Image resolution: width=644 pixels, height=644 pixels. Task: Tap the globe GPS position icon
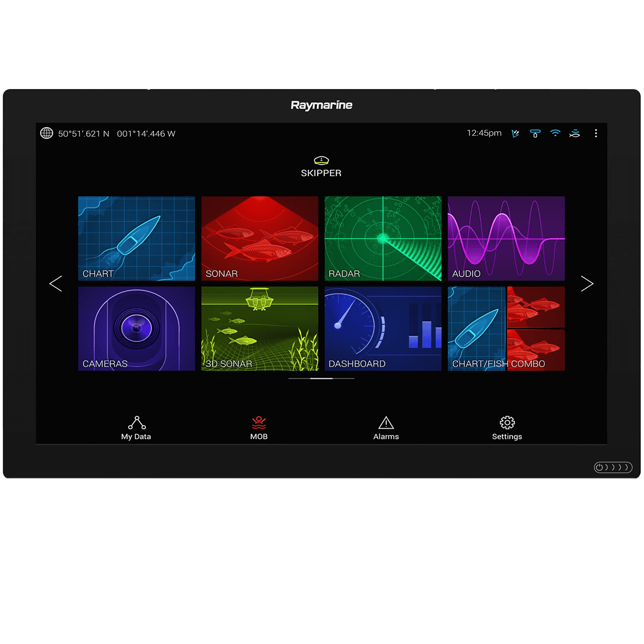click(47, 133)
